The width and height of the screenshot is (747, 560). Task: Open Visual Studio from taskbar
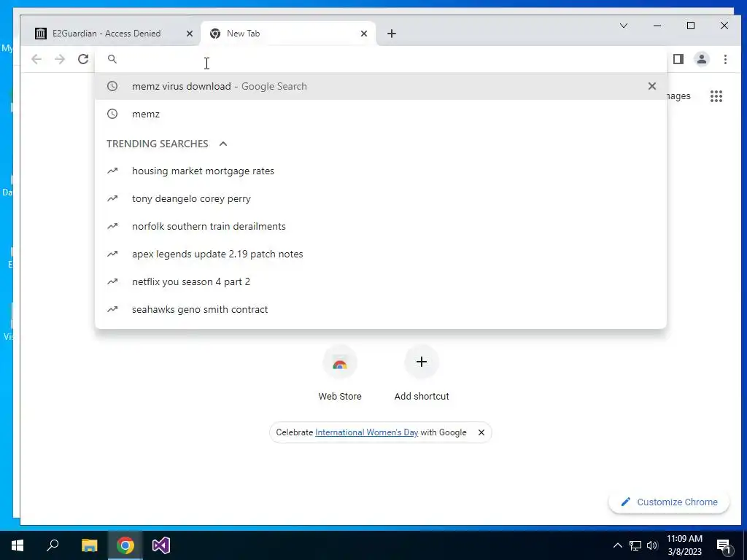click(161, 545)
